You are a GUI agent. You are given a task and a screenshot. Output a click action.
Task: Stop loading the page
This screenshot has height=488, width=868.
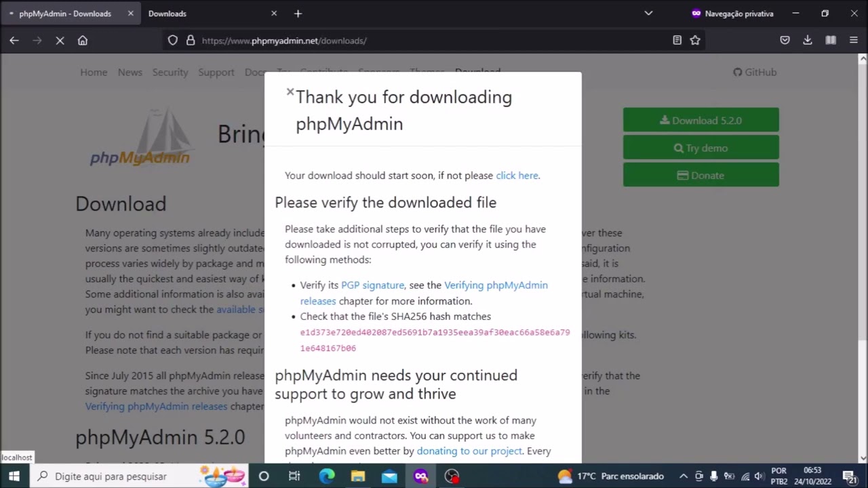(60, 41)
